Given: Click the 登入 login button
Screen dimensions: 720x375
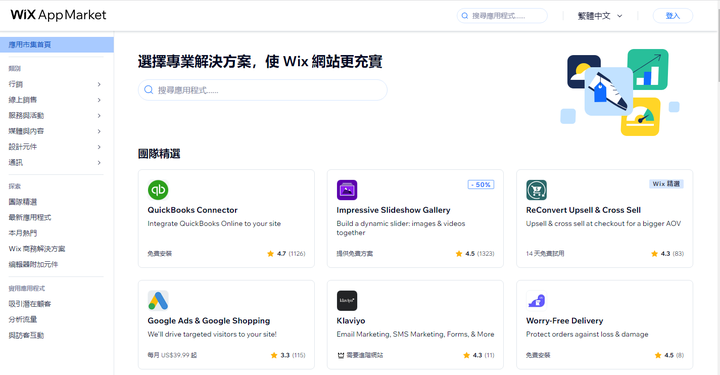Looking at the screenshot, I should pyautogui.click(x=673, y=16).
